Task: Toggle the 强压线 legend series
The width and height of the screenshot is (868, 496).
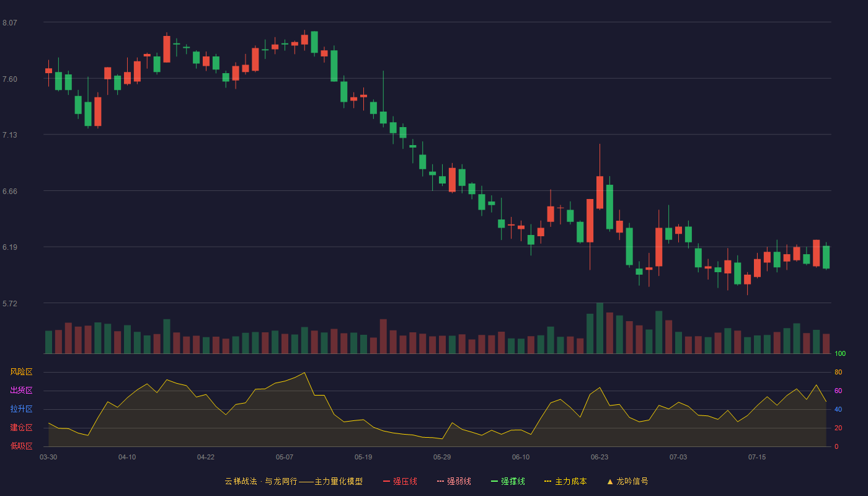Action: 400,481
